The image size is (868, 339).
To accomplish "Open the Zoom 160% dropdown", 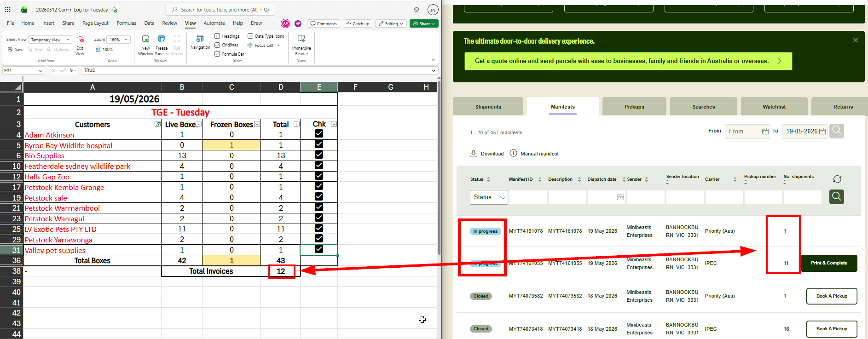I will click(119, 40).
